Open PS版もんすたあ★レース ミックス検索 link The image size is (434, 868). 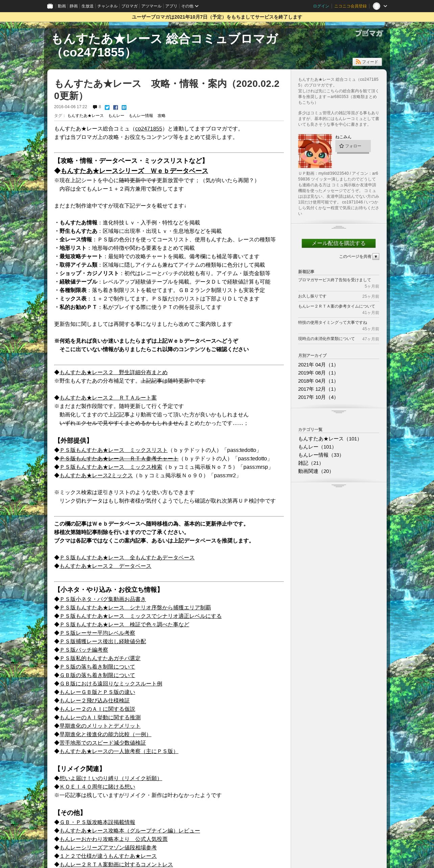(x=111, y=467)
